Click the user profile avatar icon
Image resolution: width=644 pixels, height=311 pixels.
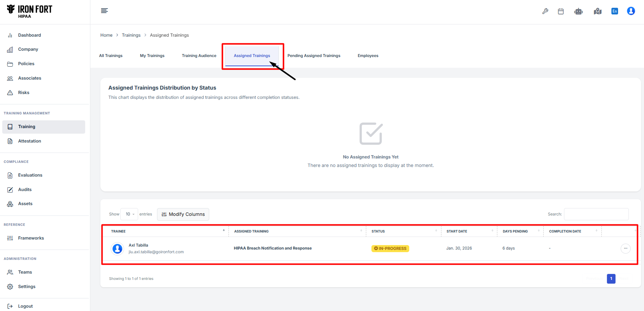click(x=631, y=11)
